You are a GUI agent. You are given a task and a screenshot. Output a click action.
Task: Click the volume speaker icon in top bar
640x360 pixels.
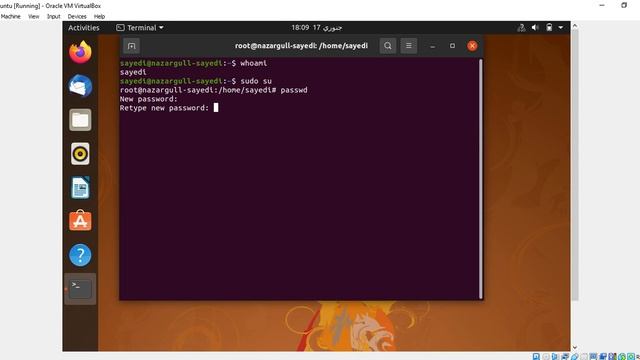(535, 28)
